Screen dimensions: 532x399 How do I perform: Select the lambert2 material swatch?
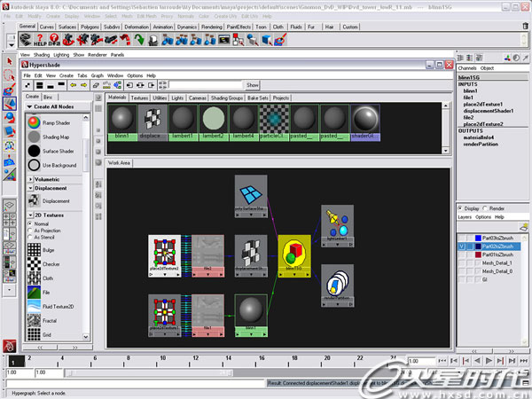[214, 122]
